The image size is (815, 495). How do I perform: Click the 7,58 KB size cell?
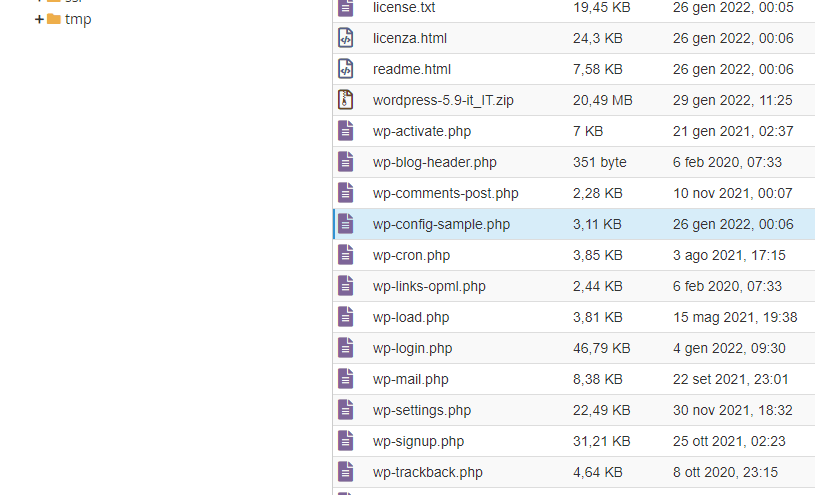point(597,69)
